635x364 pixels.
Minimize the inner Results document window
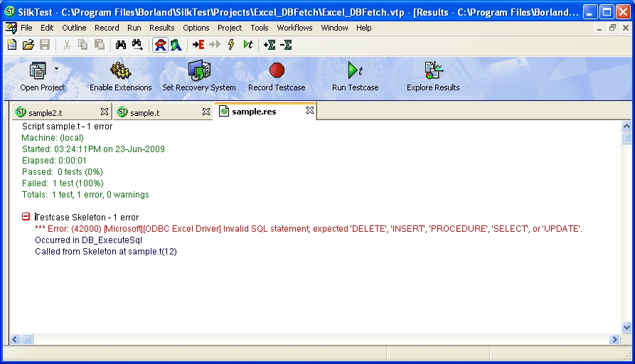click(x=599, y=28)
